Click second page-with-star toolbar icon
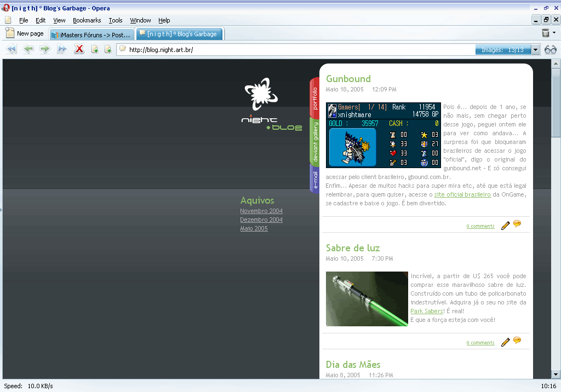This screenshot has width=561, height=392. [x=108, y=49]
